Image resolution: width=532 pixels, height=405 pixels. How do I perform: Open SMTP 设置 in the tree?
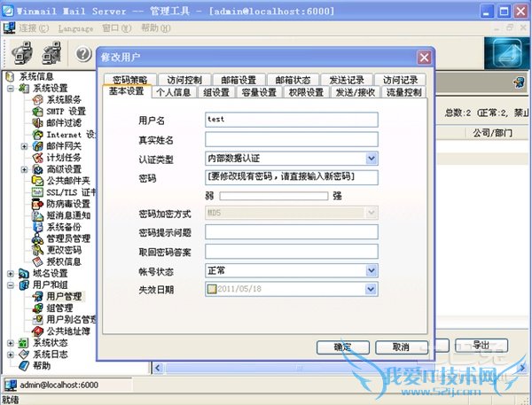point(66,112)
